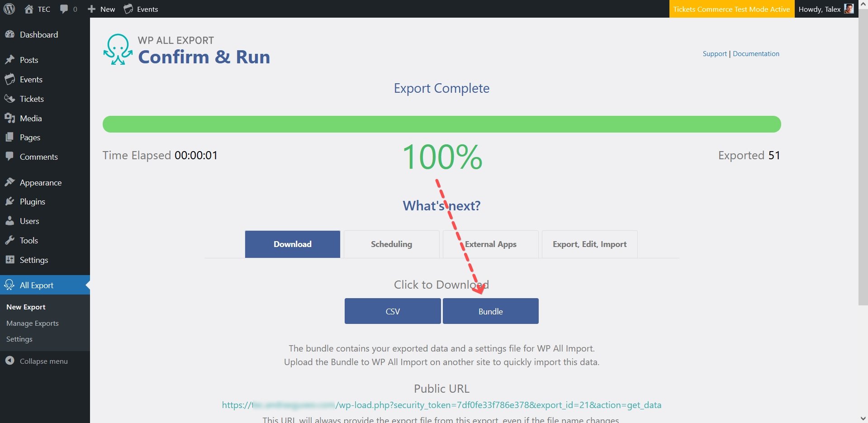Click the WordPress logo in the admin bar
Screen dimensions: 868x423
coord(9,9)
